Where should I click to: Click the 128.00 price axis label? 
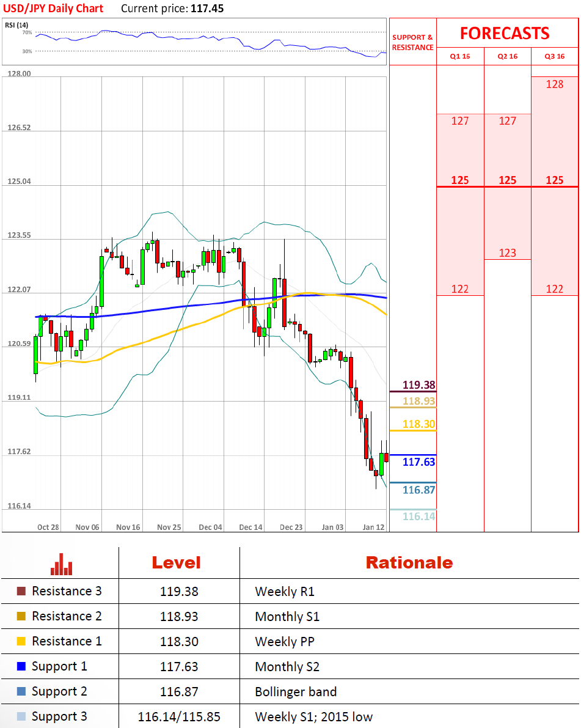[19, 73]
